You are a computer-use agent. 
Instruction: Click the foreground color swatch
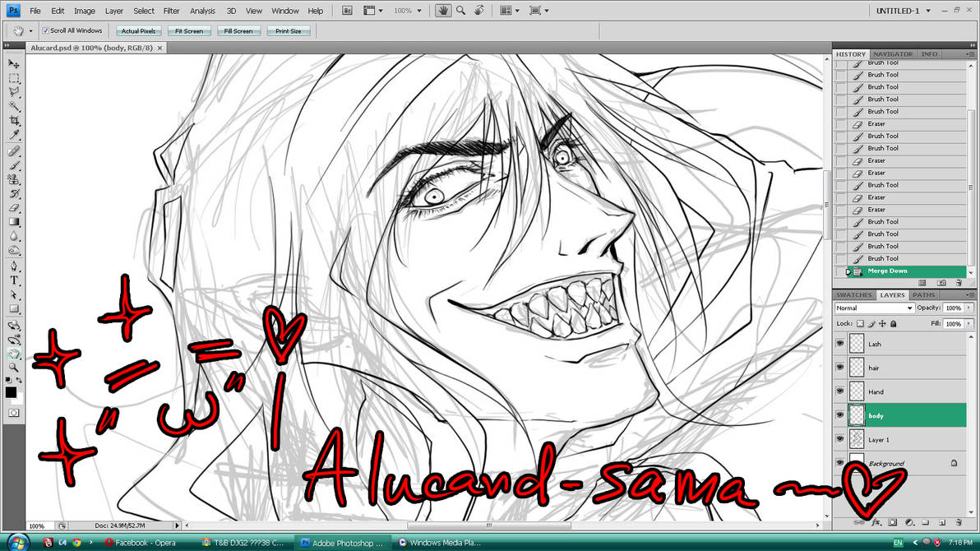(11, 392)
